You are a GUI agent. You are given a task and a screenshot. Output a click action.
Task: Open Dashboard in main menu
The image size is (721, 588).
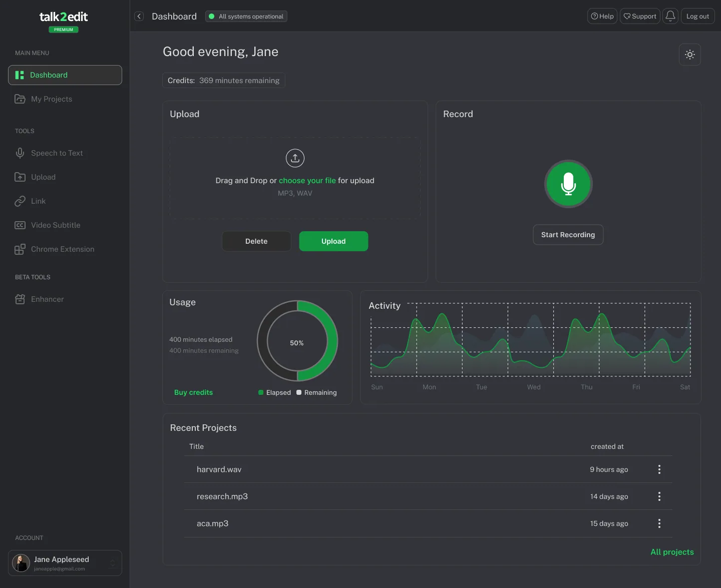pos(65,75)
